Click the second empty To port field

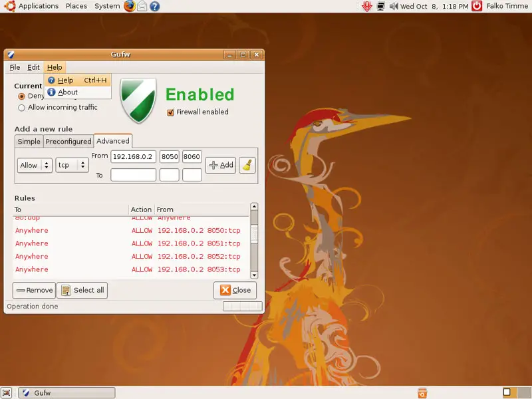[x=192, y=175]
